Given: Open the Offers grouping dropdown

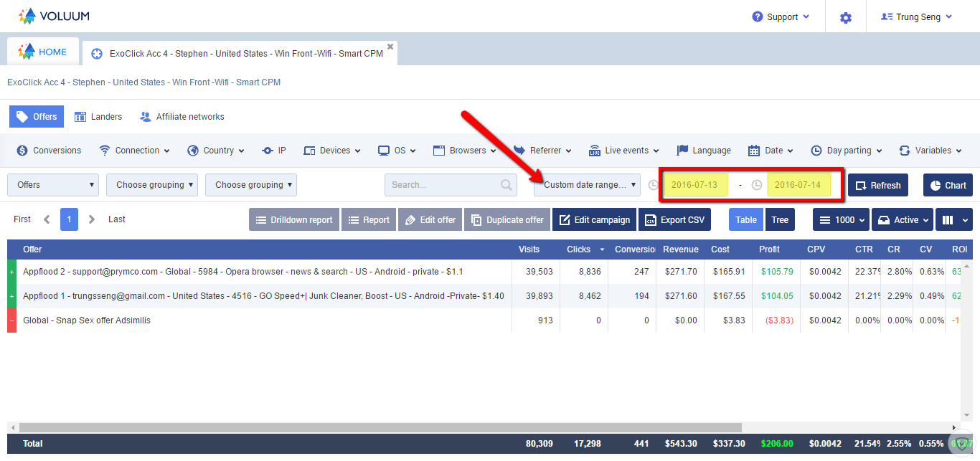Looking at the screenshot, I should (x=53, y=185).
